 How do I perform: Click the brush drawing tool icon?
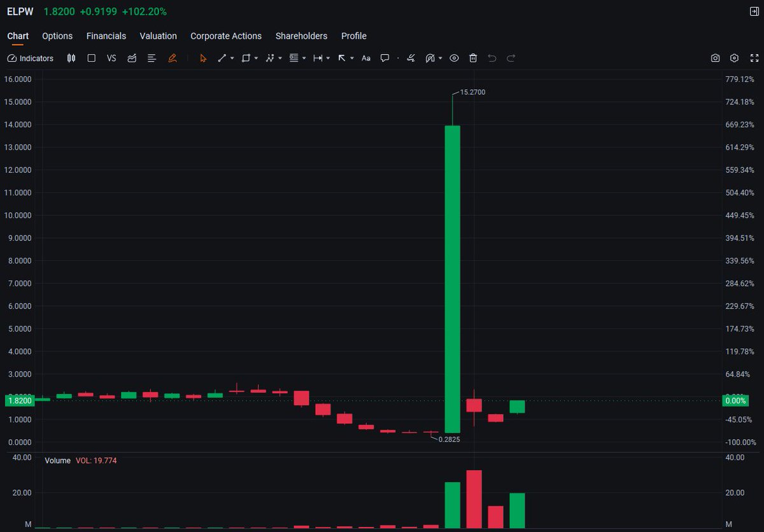pyautogui.click(x=172, y=58)
